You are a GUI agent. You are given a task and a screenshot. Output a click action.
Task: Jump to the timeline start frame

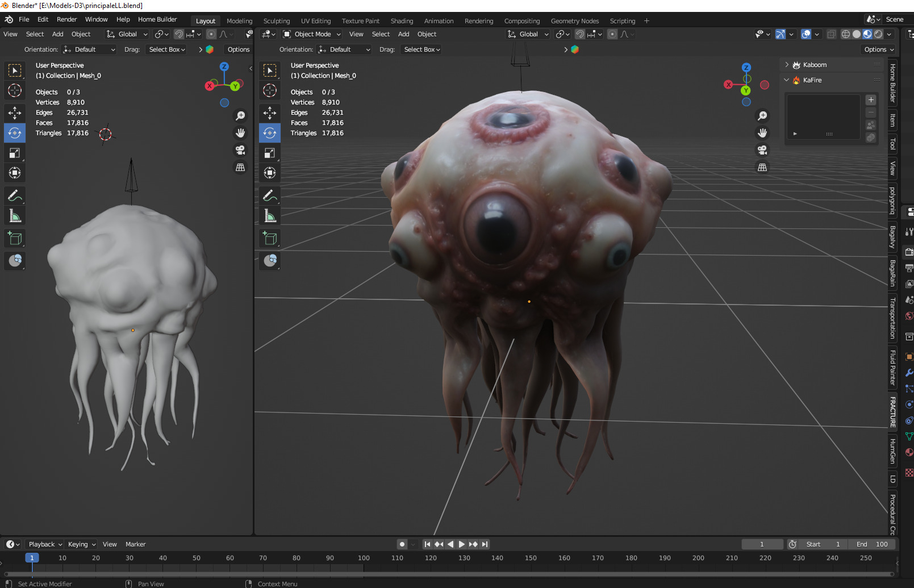pos(427,544)
